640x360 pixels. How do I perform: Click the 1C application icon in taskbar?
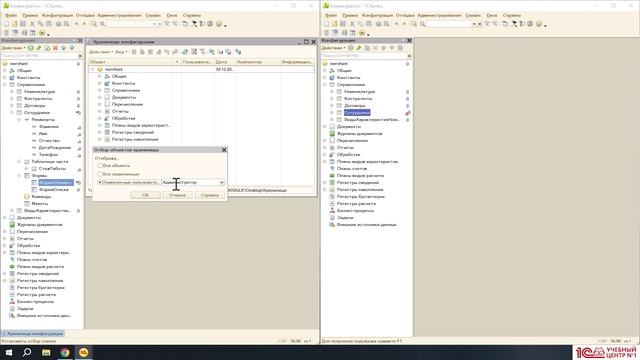tap(83, 352)
